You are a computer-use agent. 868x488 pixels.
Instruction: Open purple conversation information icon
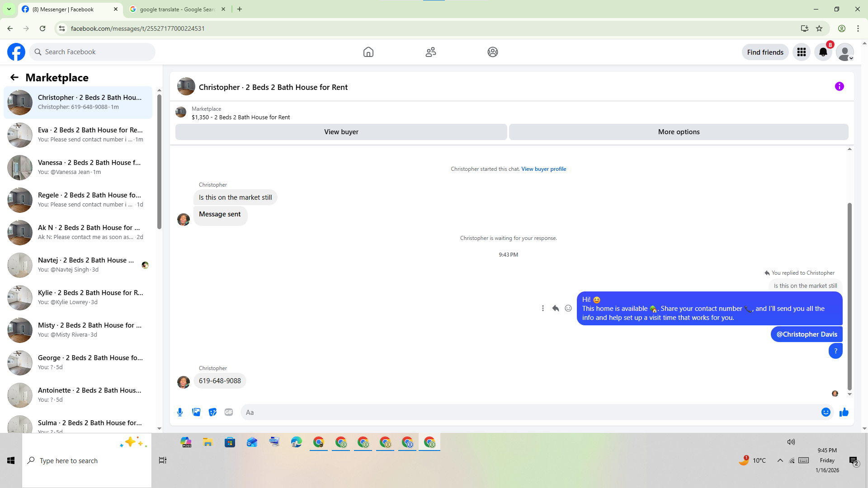(839, 86)
